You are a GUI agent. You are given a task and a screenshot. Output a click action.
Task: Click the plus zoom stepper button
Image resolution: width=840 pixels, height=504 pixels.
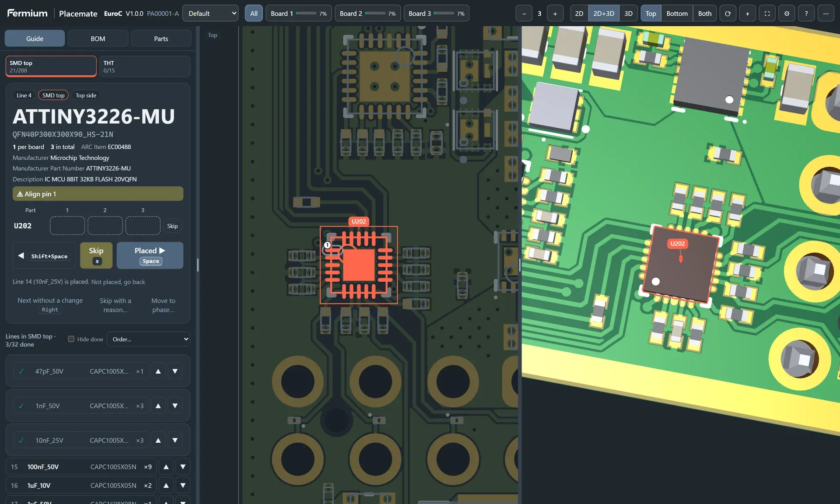pyautogui.click(x=555, y=14)
